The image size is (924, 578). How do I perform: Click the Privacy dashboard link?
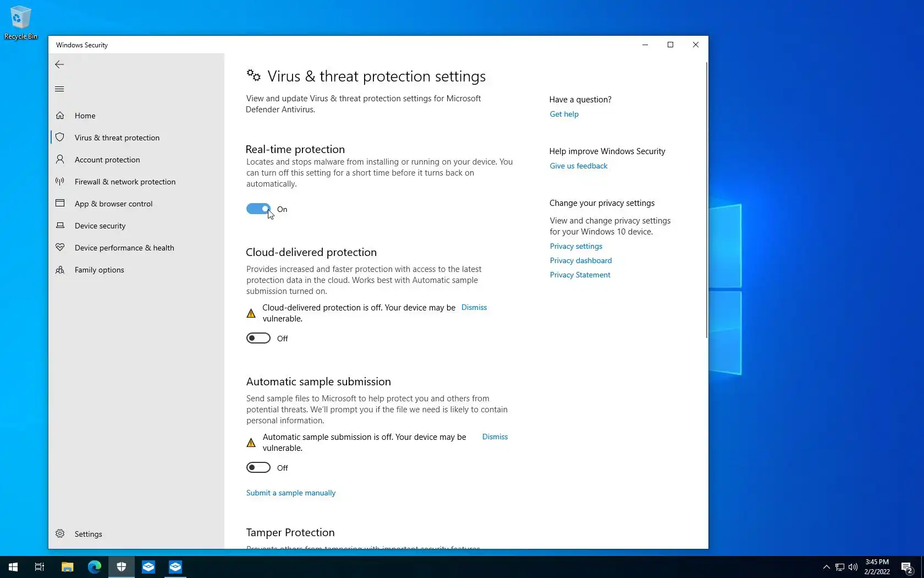tap(581, 261)
